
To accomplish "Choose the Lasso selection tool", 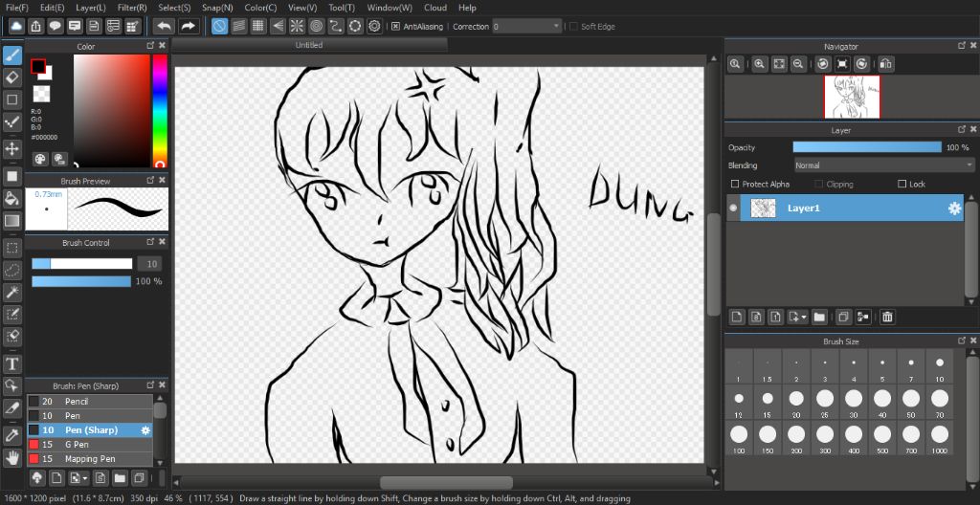I will coord(12,270).
